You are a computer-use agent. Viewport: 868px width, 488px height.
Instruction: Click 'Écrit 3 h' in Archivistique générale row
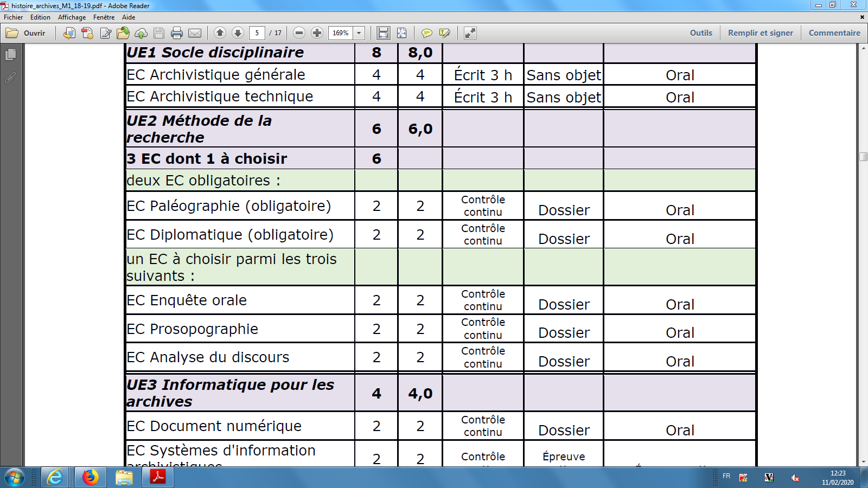click(x=483, y=75)
